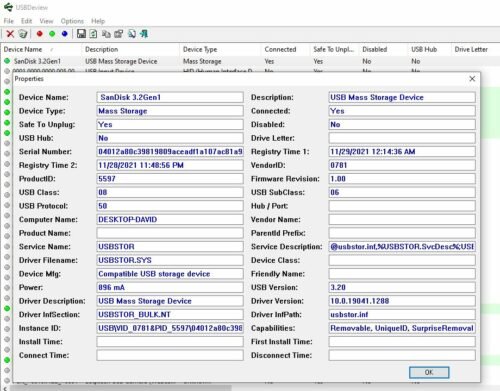Click the red X uninstall device icon
The image size is (500, 391).
pyautogui.click(x=10, y=34)
